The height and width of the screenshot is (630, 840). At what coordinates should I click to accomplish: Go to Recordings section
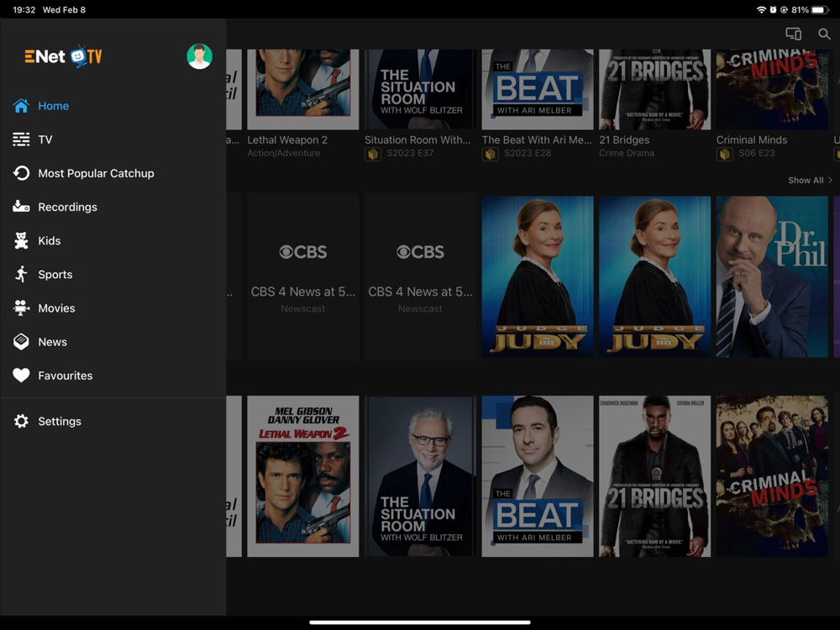tap(113, 207)
